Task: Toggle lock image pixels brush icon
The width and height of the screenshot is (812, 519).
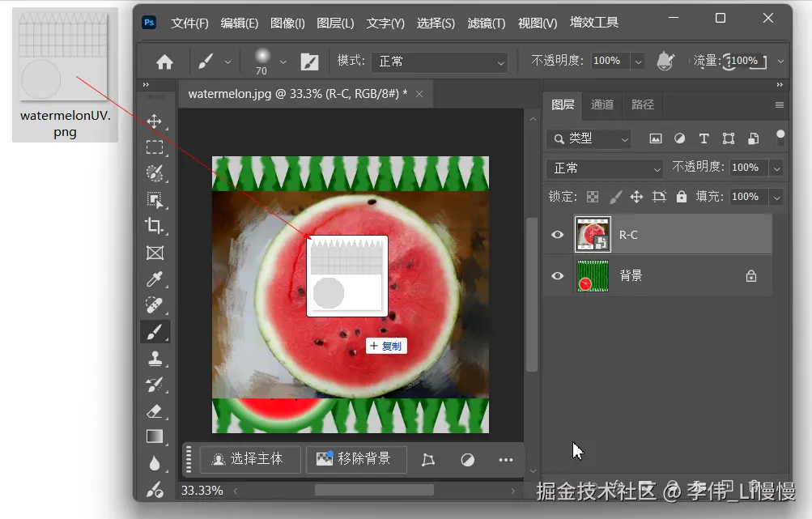Action: pos(615,197)
